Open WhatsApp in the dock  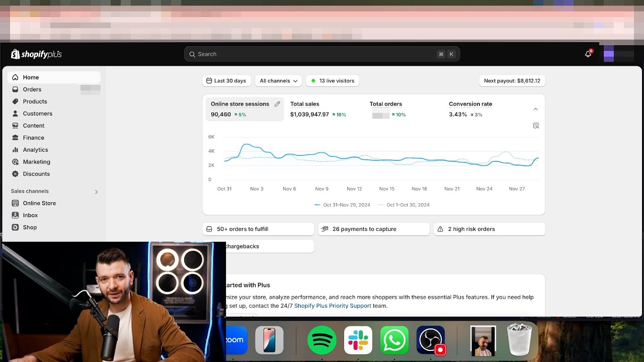[394, 340]
